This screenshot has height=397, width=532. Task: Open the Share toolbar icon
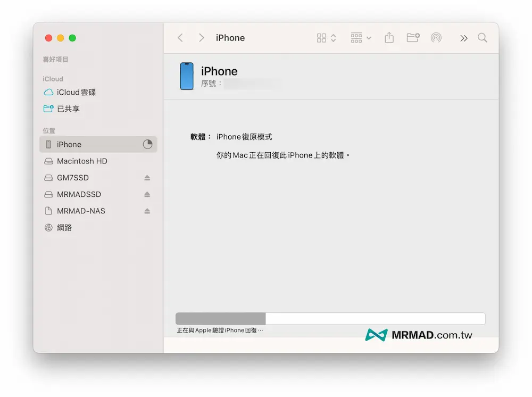coord(389,38)
